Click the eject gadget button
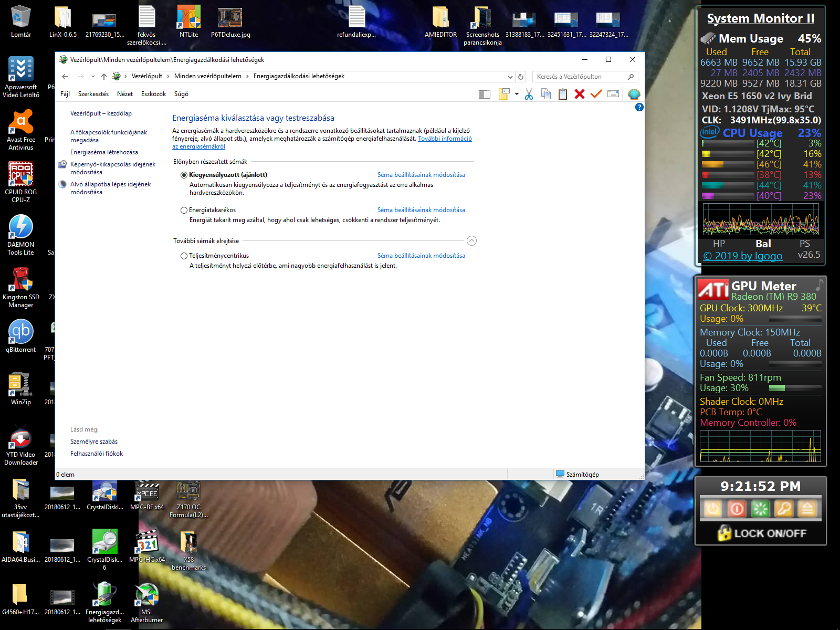This screenshot has width=840, height=630. [807, 508]
